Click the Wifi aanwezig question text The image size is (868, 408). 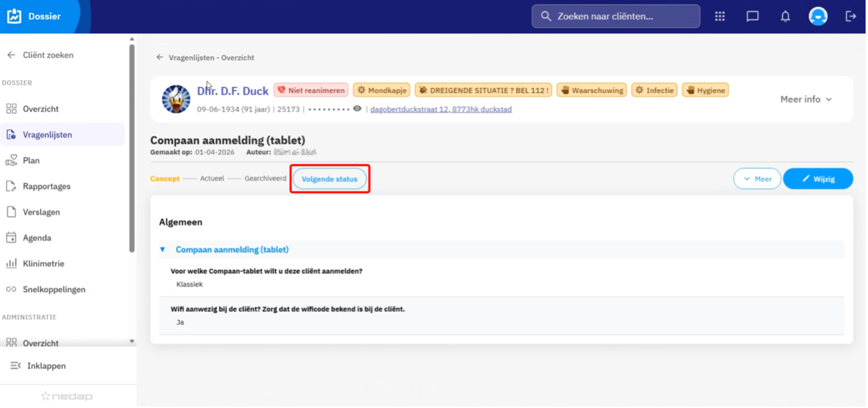tap(288, 309)
